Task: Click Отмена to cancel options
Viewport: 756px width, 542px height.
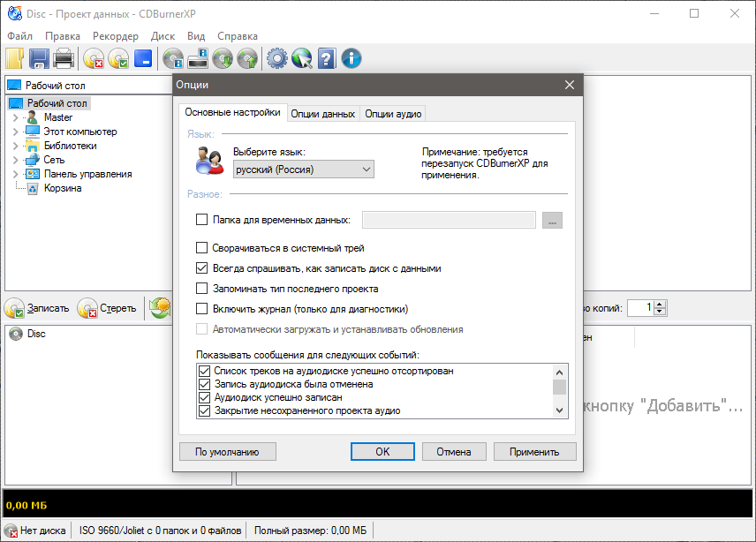Action: click(454, 452)
